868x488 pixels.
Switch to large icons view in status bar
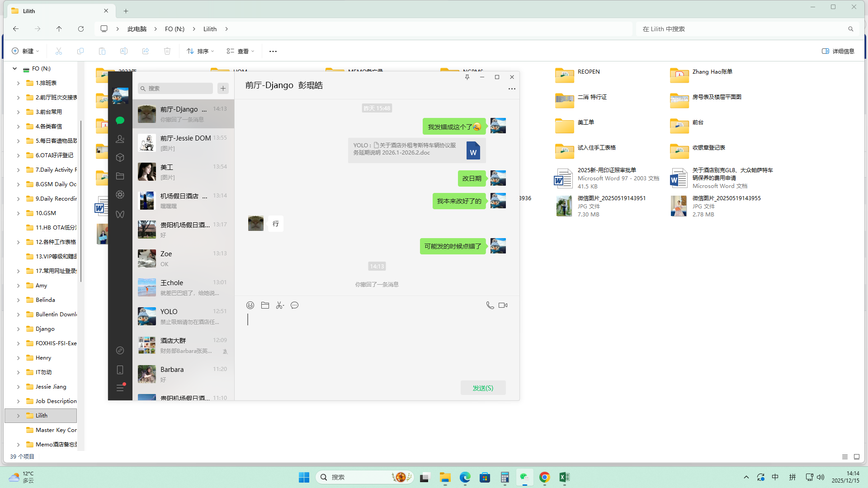point(856,457)
